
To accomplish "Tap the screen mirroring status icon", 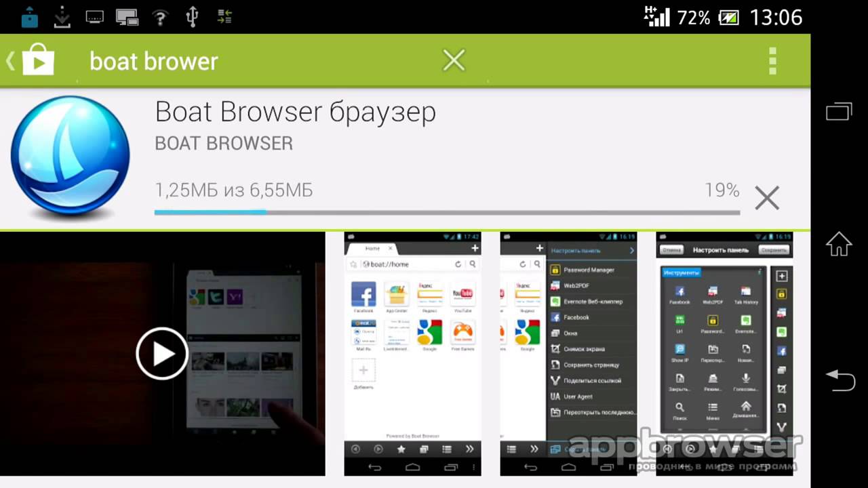I will tap(127, 18).
